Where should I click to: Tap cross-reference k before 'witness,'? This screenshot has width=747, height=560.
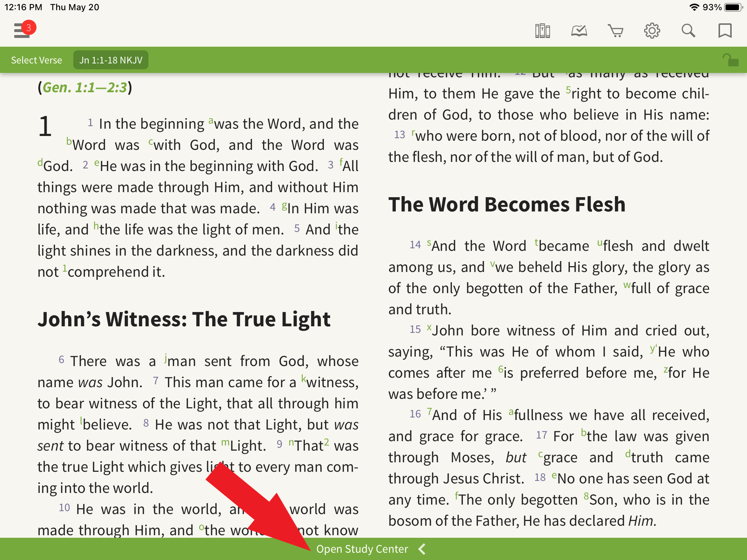point(303,378)
